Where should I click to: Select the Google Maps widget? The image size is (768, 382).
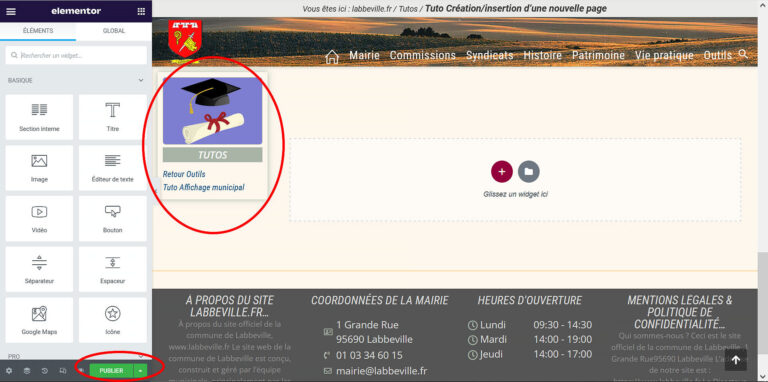[39, 320]
